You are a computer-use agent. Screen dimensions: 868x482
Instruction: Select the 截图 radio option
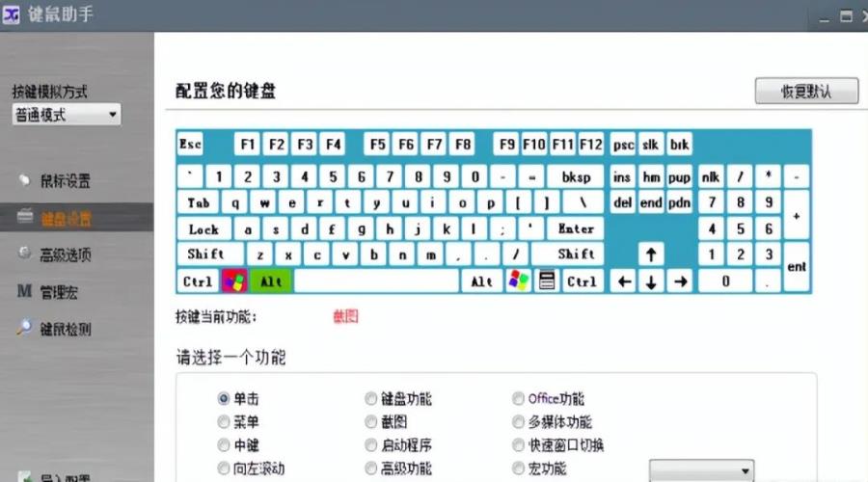point(371,422)
